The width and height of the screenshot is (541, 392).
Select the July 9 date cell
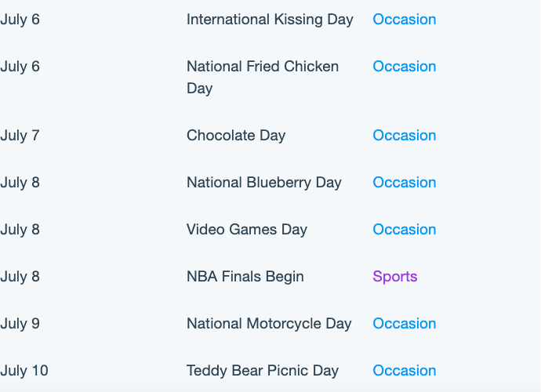20,324
